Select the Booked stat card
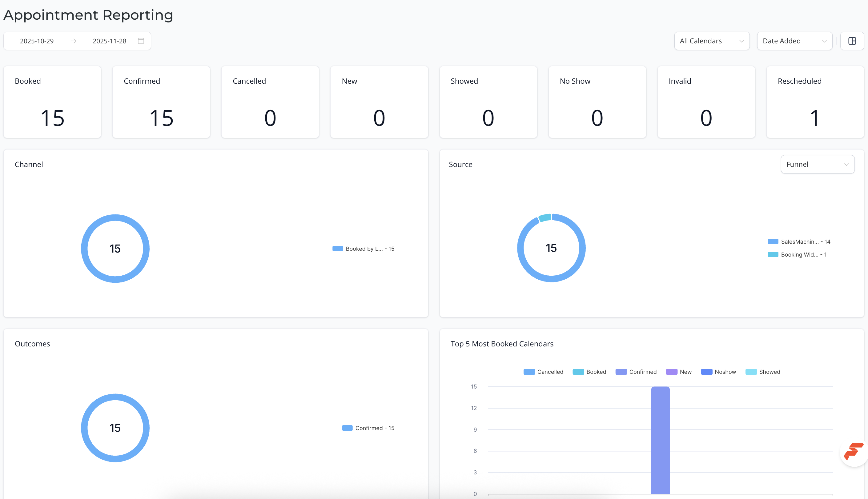 52,102
